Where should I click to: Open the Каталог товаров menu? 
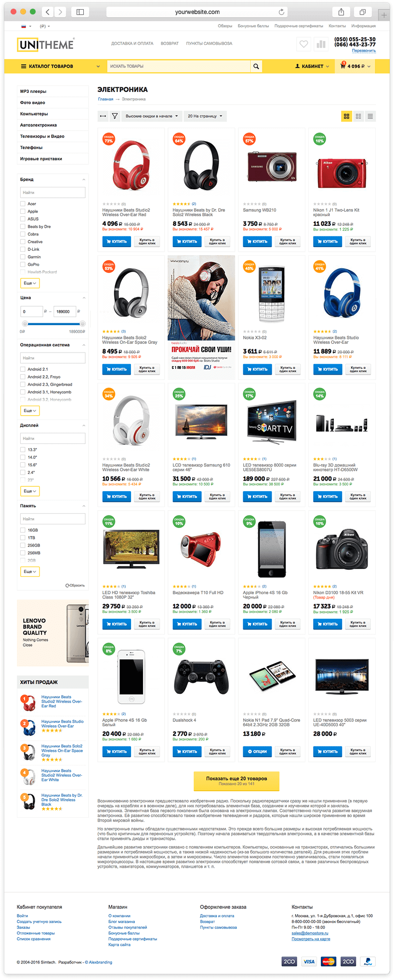60,66
